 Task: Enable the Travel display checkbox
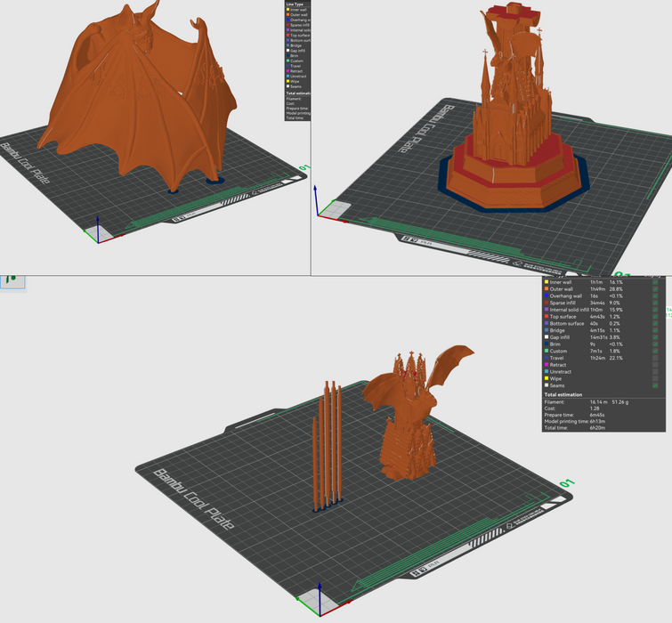[656, 358]
